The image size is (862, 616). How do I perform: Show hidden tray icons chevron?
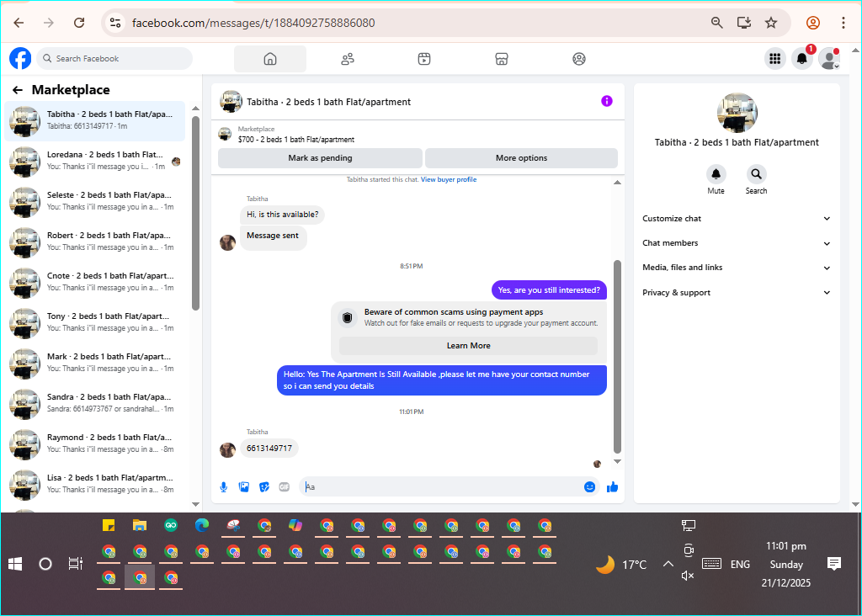tap(668, 564)
